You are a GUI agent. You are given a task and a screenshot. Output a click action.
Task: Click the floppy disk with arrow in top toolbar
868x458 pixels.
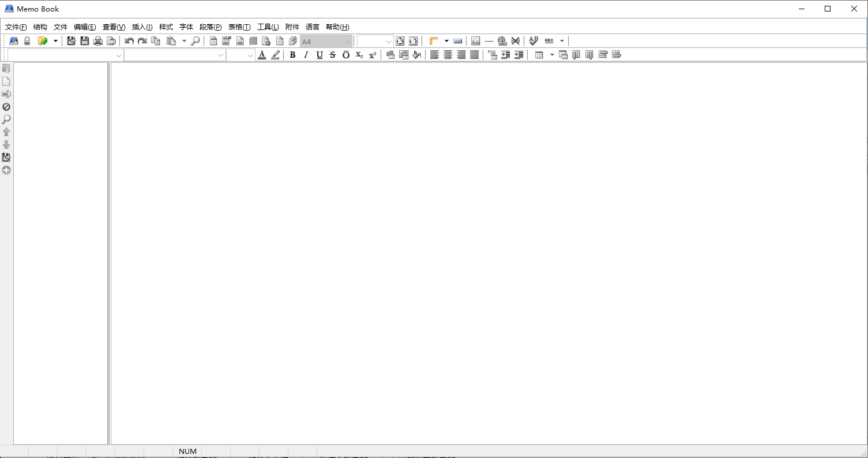[x=72, y=41]
